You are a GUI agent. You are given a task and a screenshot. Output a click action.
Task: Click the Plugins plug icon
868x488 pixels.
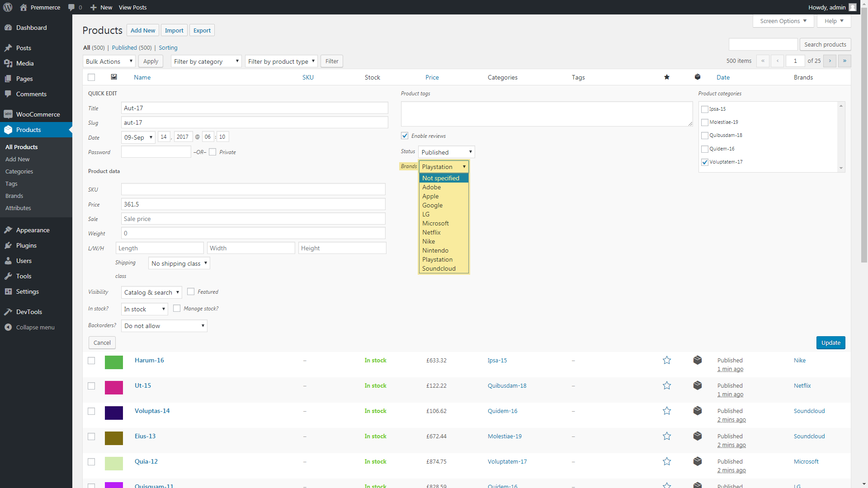click(8, 245)
